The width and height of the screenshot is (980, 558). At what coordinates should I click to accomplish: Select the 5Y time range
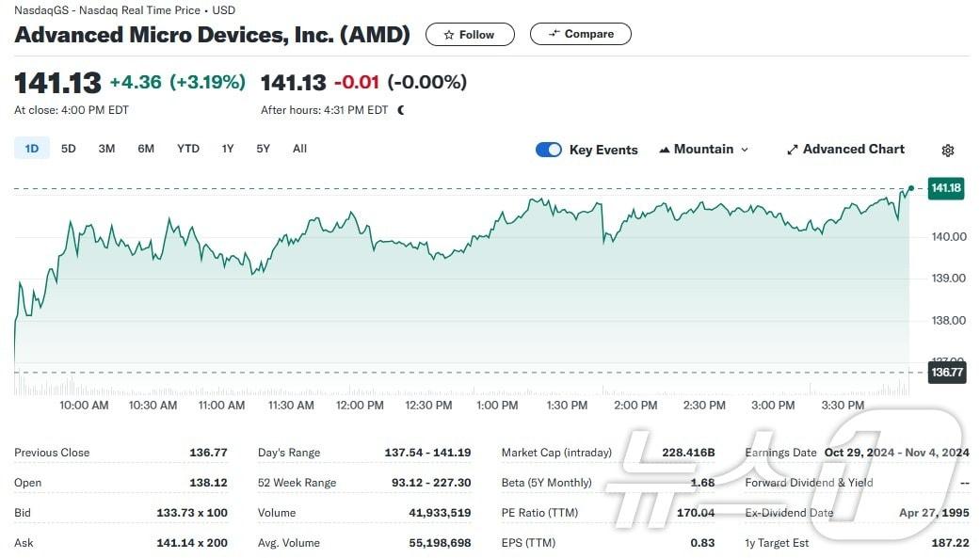(263, 149)
